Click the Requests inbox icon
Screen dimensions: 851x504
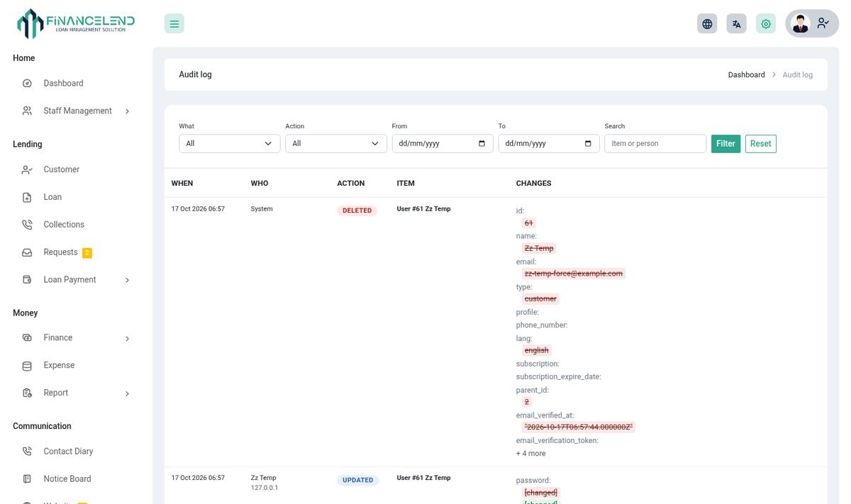(x=27, y=252)
